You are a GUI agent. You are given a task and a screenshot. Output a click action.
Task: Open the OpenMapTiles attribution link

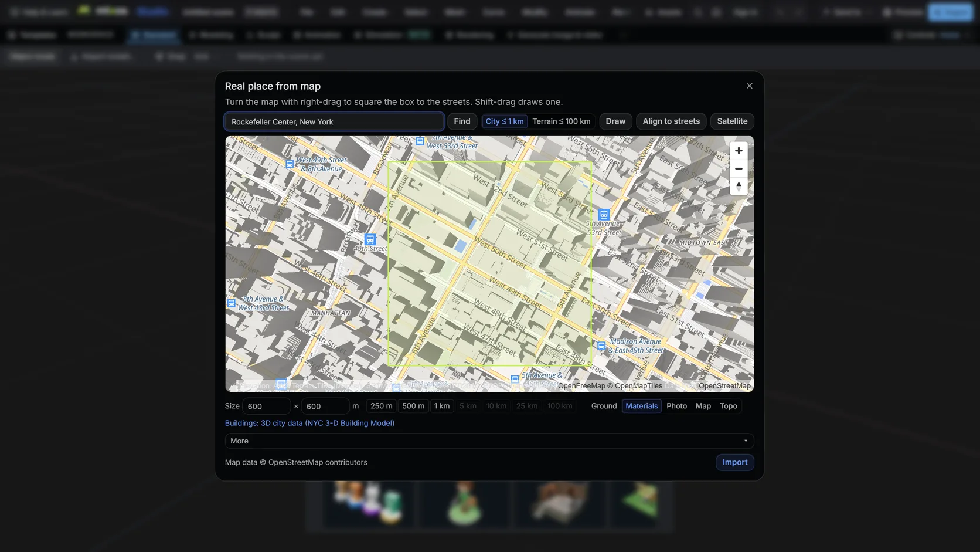click(638, 386)
